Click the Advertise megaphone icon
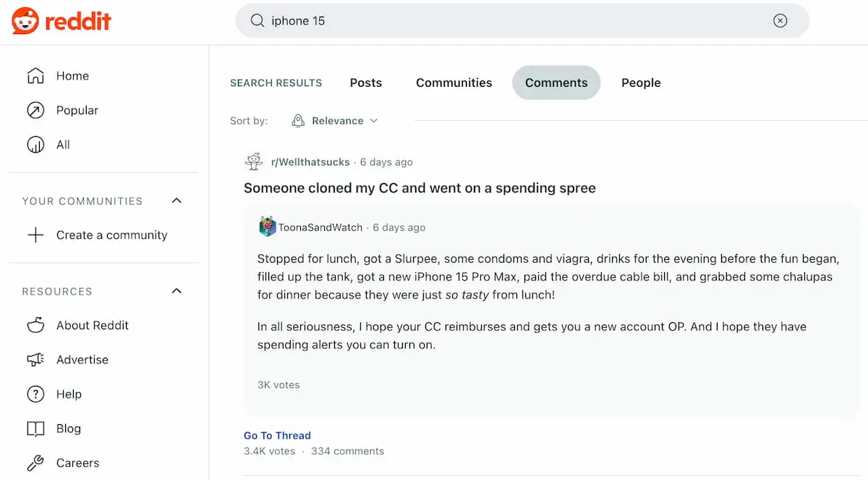 click(x=35, y=359)
